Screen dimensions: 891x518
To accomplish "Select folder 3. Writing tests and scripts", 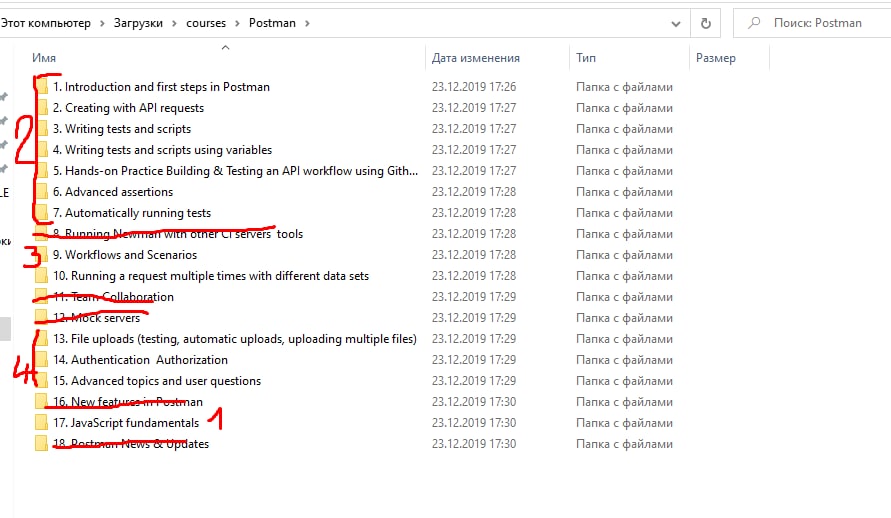I will tap(122, 129).
